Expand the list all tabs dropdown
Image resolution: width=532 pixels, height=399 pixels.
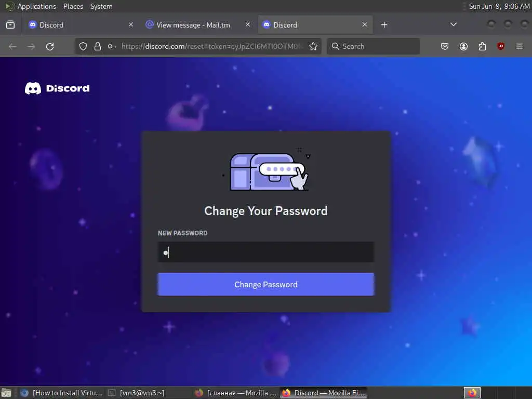[453, 24]
